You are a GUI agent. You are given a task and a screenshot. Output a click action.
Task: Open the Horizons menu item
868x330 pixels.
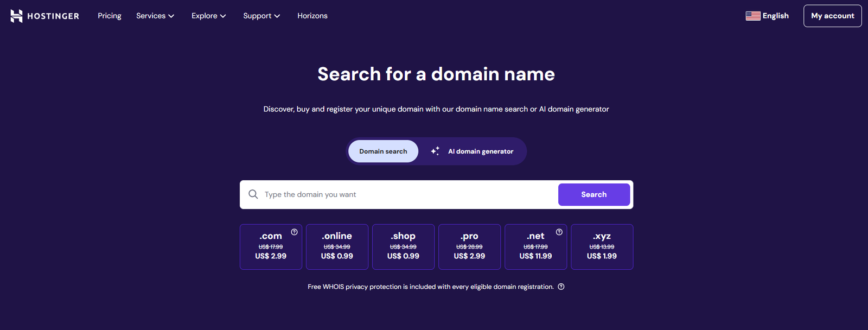[x=312, y=16]
